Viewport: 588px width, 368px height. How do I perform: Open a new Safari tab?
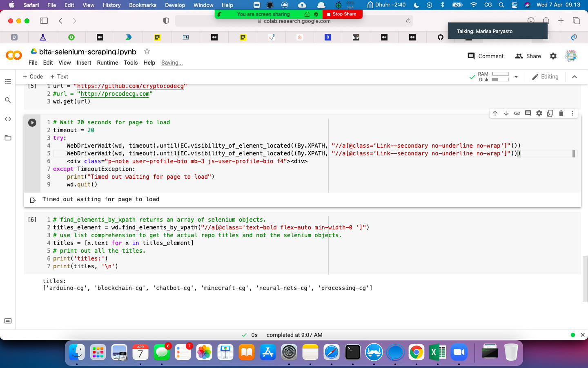pos(561,20)
